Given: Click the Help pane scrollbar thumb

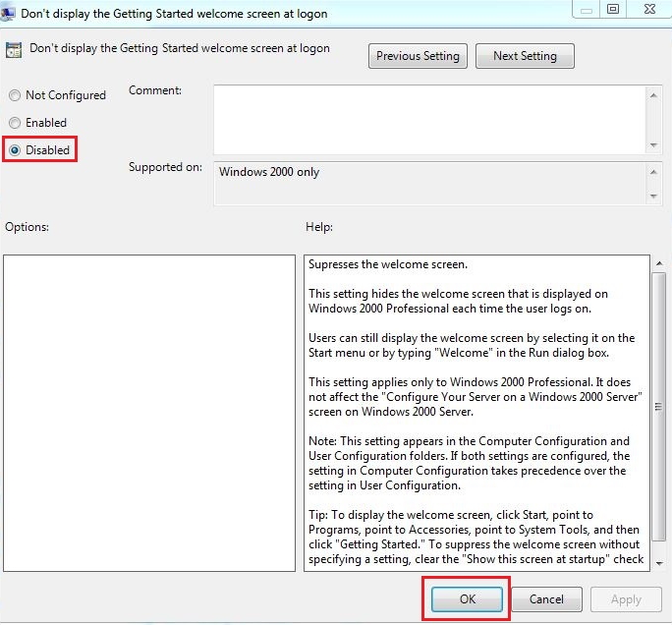Looking at the screenshot, I should (x=659, y=393).
